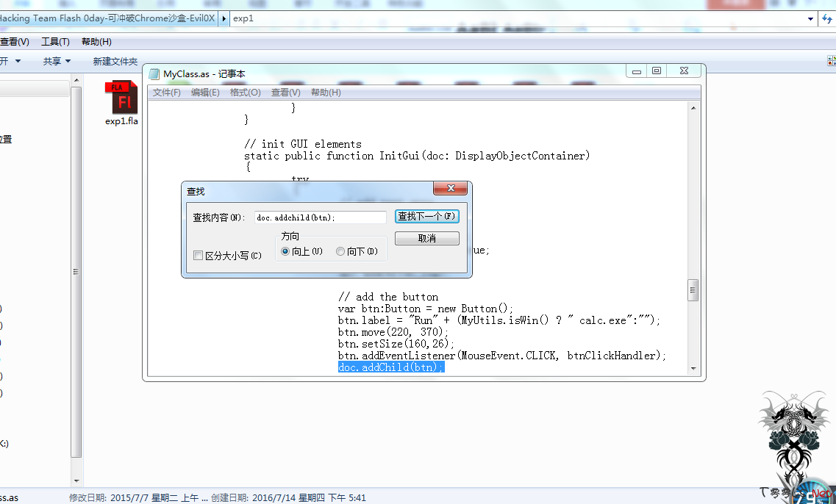Click the btn.addEventListener line in Notepad
This screenshot has width=836, height=504.
(502, 356)
